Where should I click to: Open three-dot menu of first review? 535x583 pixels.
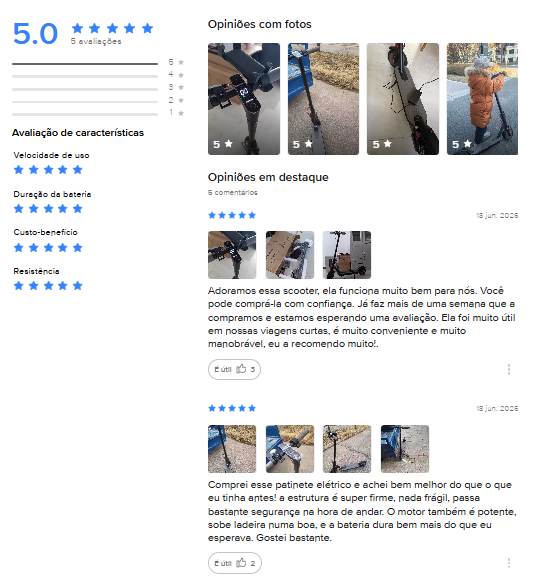pyautogui.click(x=508, y=369)
